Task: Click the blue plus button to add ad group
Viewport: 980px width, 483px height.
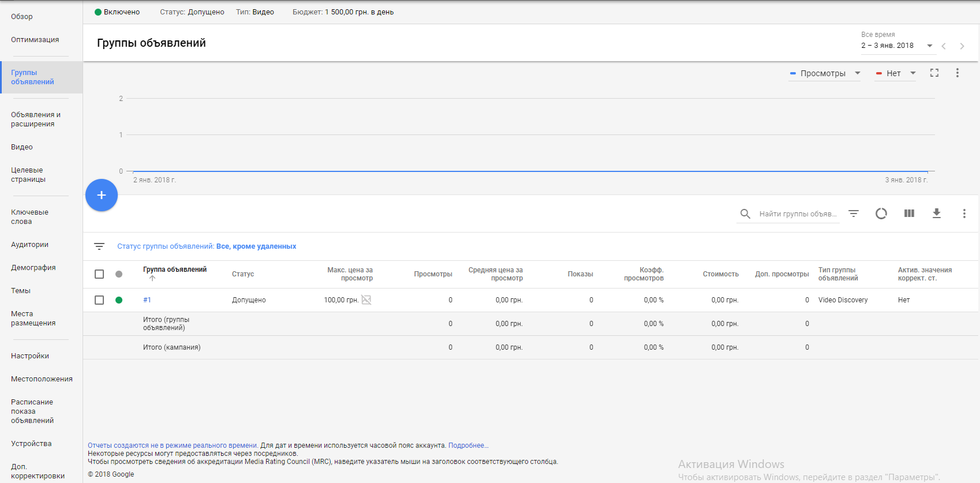Action: coord(102,195)
